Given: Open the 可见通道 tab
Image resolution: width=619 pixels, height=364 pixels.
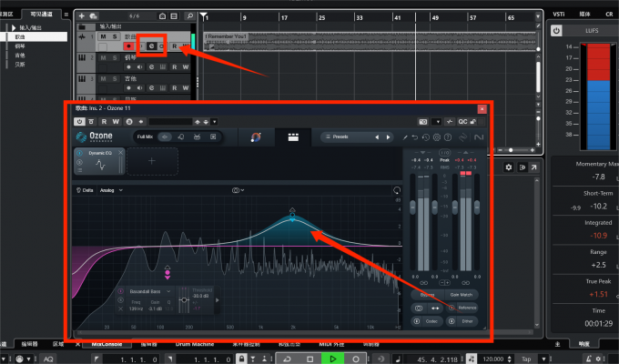Looking at the screenshot, I should click(x=42, y=15).
